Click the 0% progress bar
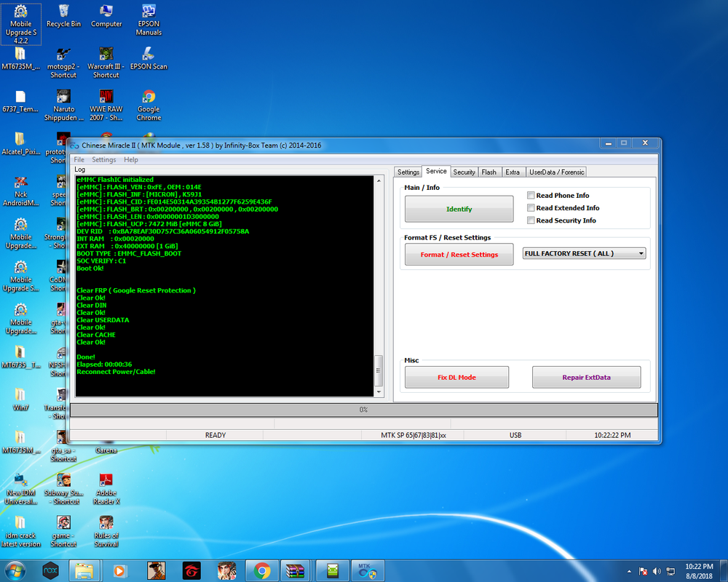The height and width of the screenshot is (582, 728). 363,410
